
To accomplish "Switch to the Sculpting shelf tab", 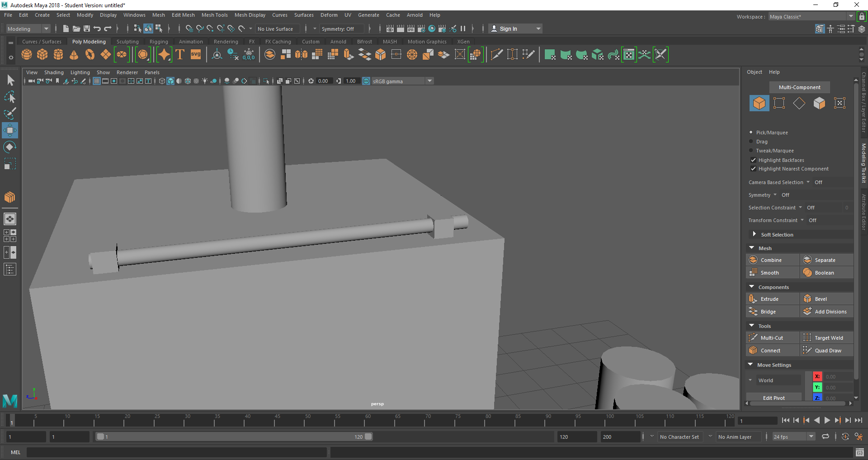I will [x=127, y=42].
